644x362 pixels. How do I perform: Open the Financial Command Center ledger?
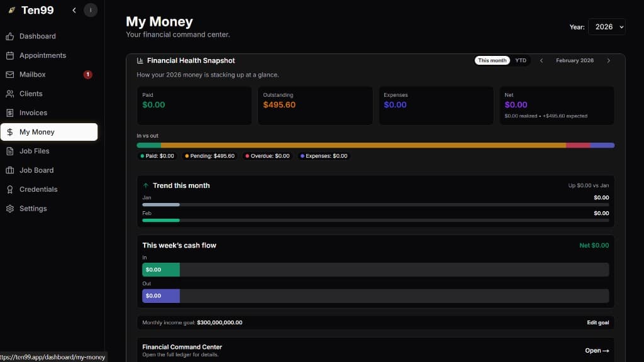(x=596, y=351)
